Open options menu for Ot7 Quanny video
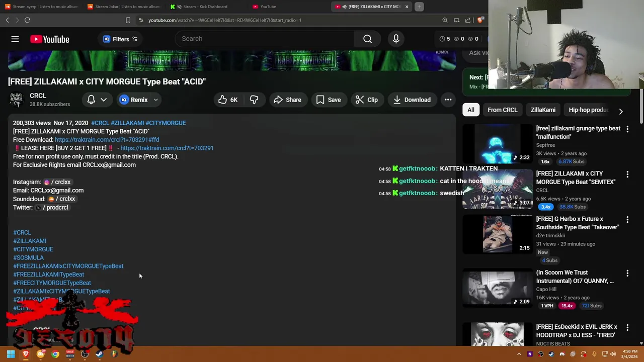The width and height of the screenshot is (644, 362). [627, 273]
